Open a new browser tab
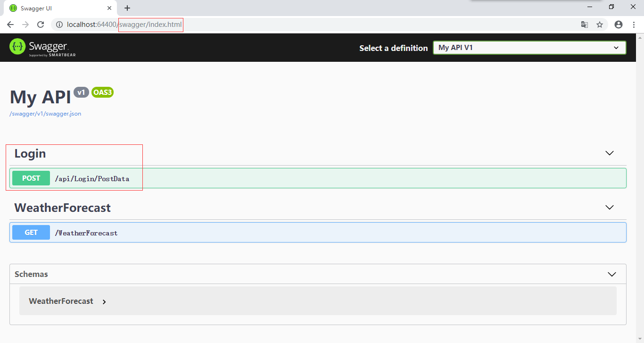The height and width of the screenshot is (343, 644). pyautogui.click(x=127, y=8)
